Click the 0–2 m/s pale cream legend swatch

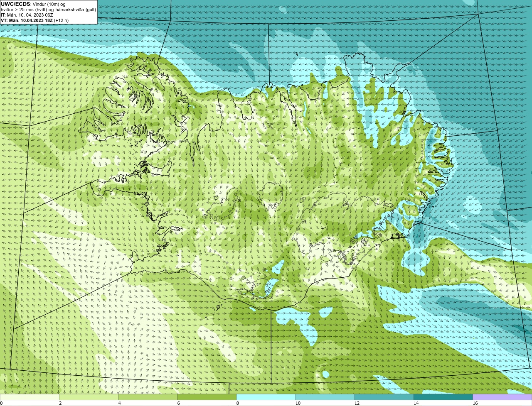pos(30,397)
